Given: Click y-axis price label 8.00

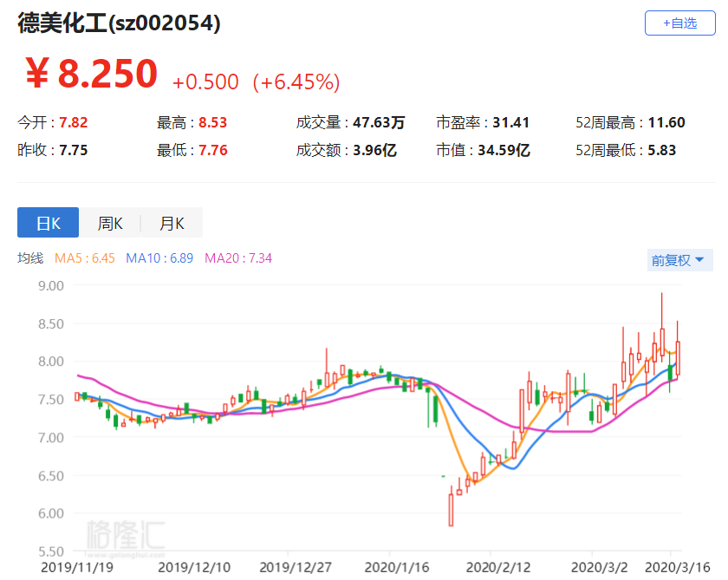Looking at the screenshot, I should 51,362.
